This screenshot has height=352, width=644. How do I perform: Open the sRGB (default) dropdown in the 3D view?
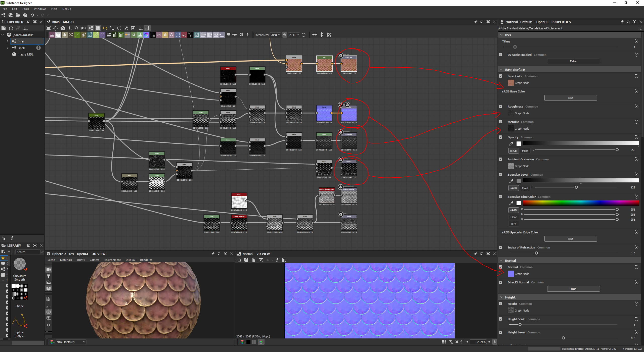(x=70, y=342)
